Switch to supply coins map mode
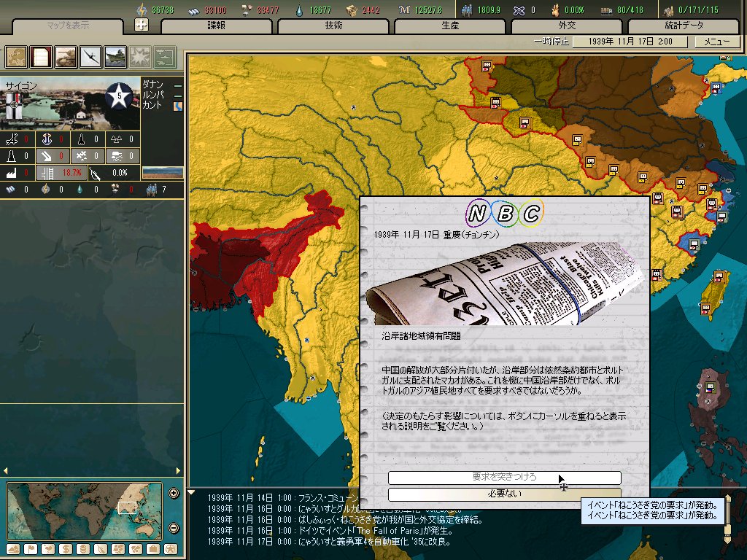The image size is (747, 560). click(x=83, y=549)
